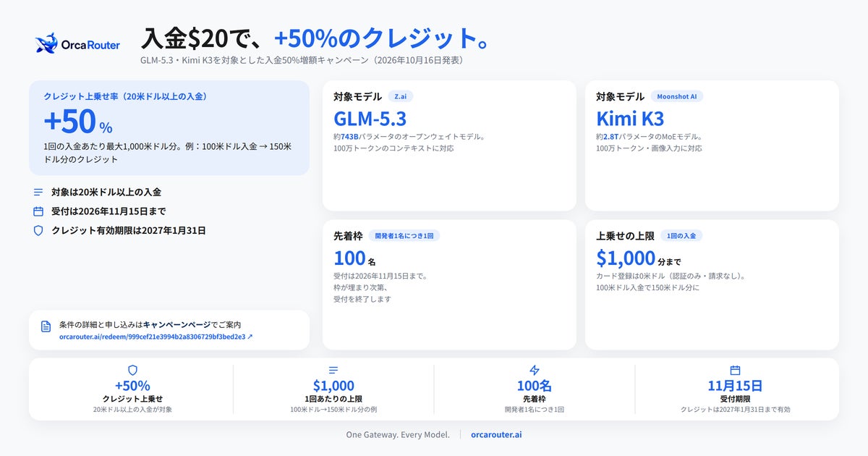Click the lightning icon above 100名 footer stat
Screen dimensions: 868x456
(x=535, y=370)
